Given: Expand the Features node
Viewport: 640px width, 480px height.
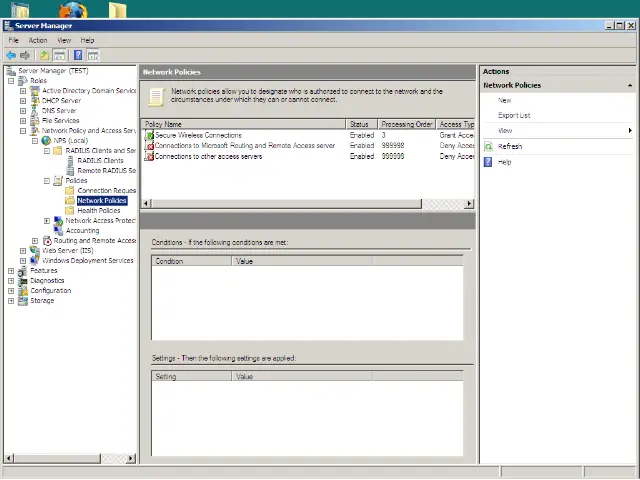Looking at the screenshot, I should [x=11, y=271].
